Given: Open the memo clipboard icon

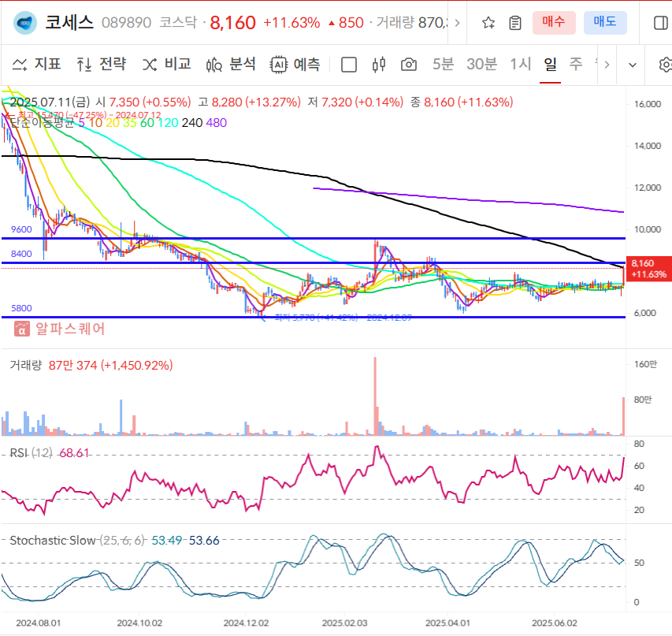Looking at the screenshot, I should [515, 23].
